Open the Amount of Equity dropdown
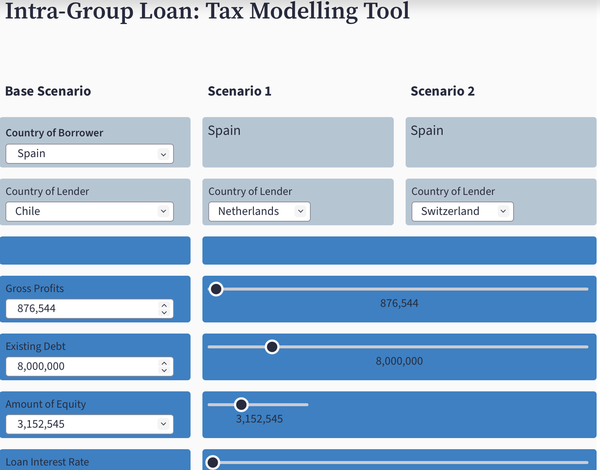 pyautogui.click(x=90, y=424)
